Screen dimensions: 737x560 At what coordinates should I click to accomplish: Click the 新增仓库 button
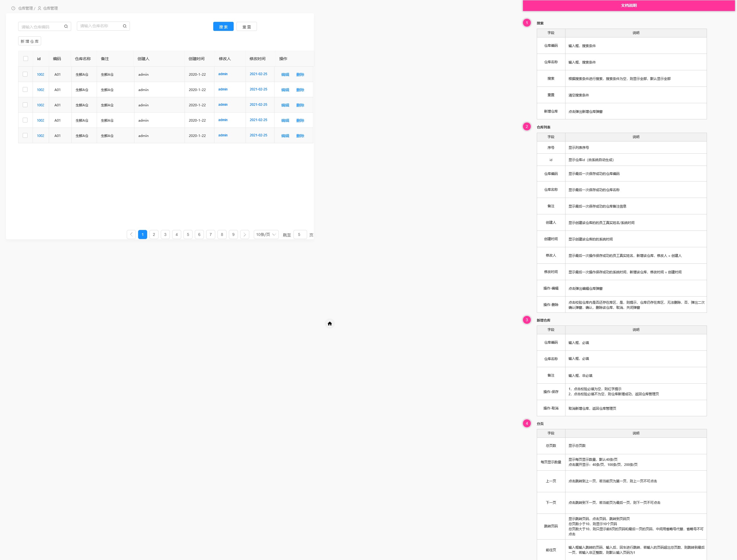[30, 41]
